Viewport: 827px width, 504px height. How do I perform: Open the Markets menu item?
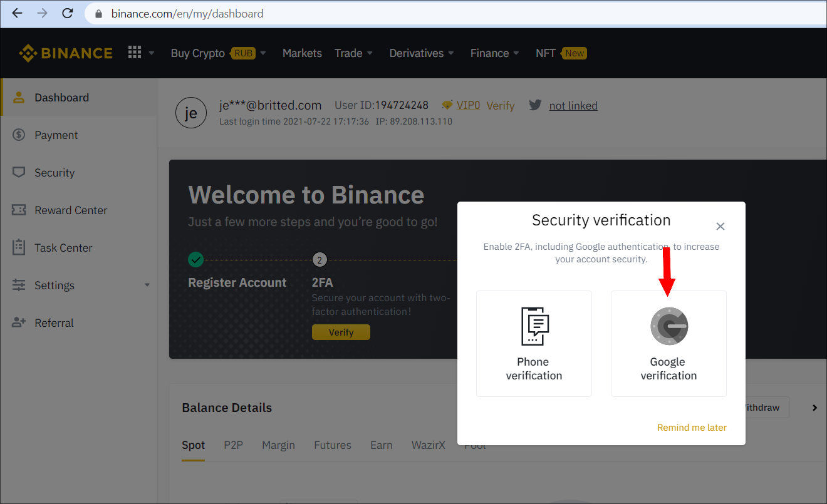[x=302, y=53]
